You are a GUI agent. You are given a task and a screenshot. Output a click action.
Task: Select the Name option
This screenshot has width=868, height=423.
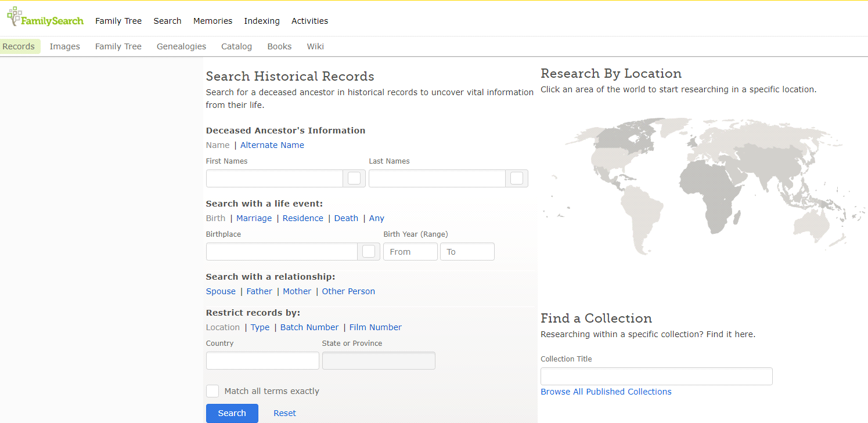[x=218, y=145]
